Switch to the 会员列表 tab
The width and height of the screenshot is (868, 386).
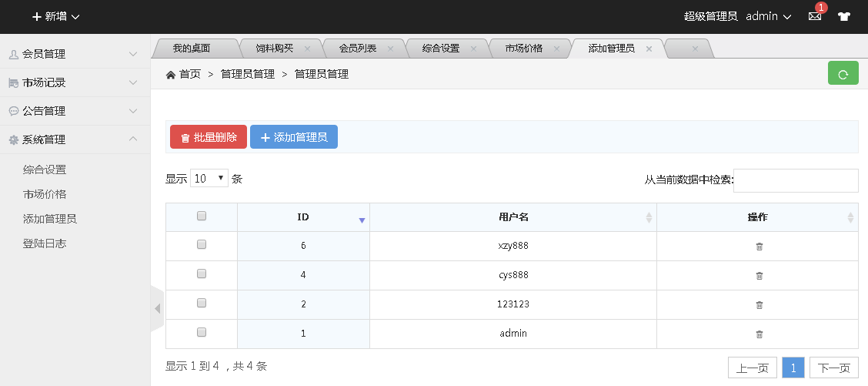[358, 49]
